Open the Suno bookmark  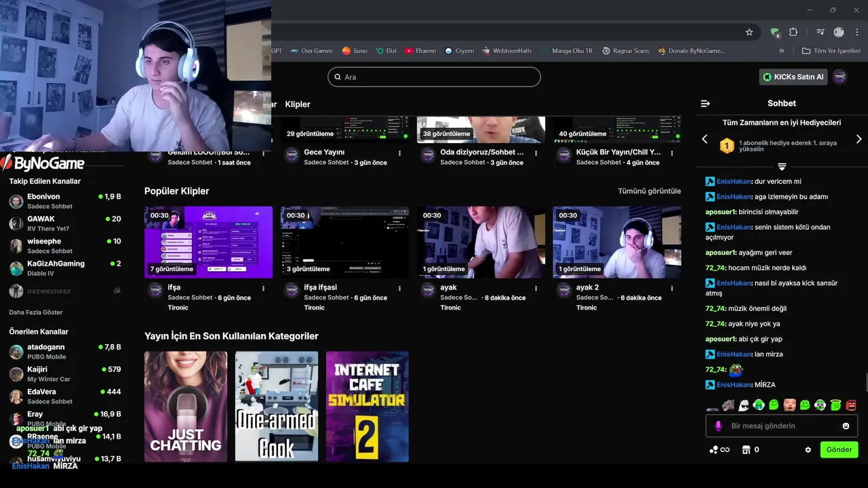point(355,51)
